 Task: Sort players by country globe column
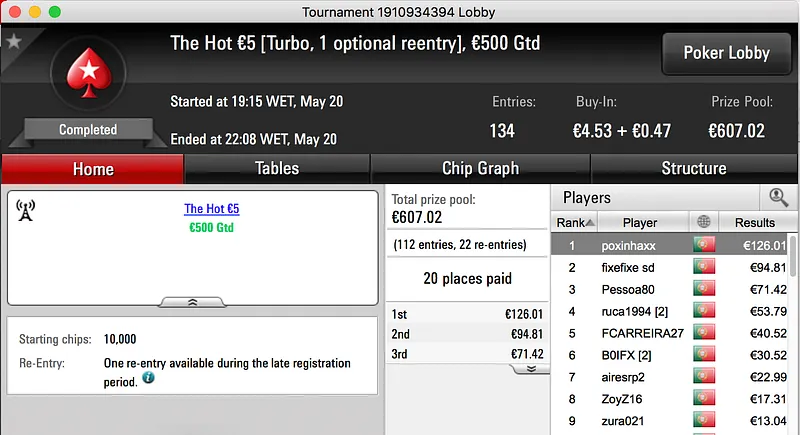coord(704,222)
